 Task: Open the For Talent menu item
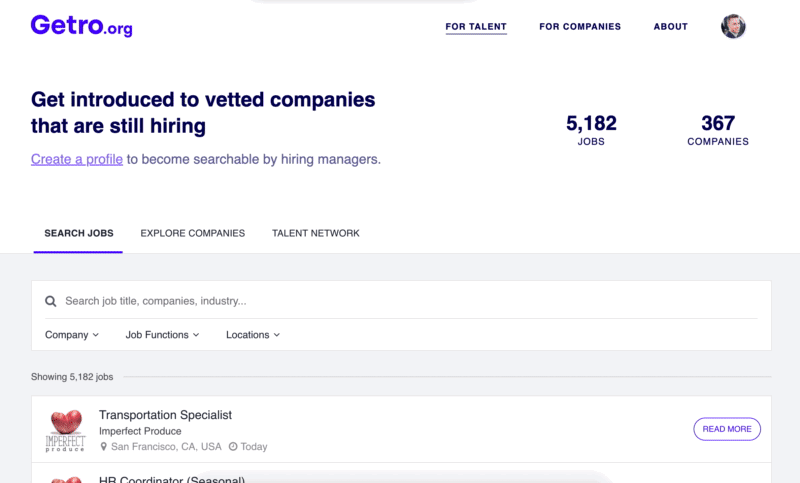(476, 27)
